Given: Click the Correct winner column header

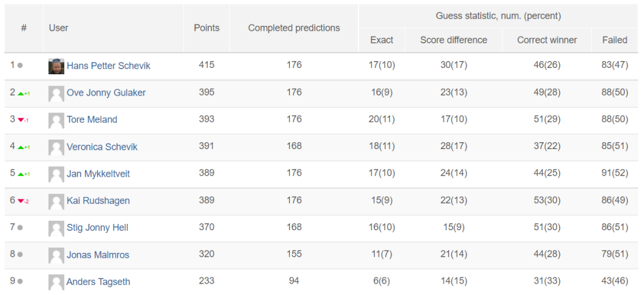Looking at the screenshot, I should 547,40.
